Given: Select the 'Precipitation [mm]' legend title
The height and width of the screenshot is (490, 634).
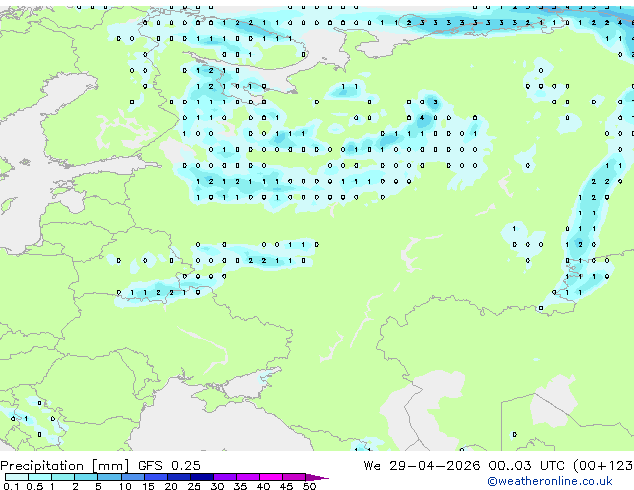Looking at the screenshot, I should pos(65,466).
